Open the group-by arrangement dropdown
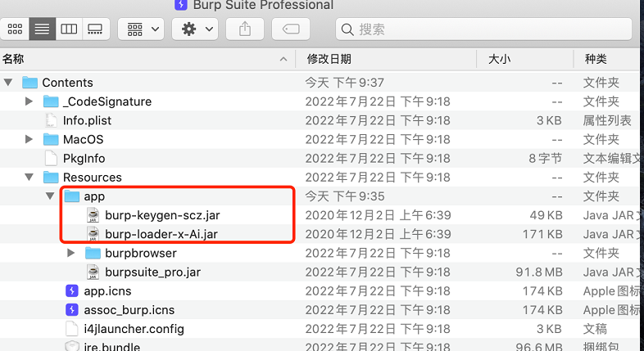 (141, 29)
